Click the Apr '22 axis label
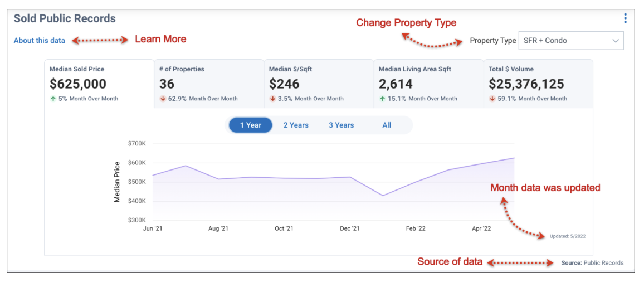 [x=481, y=228]
